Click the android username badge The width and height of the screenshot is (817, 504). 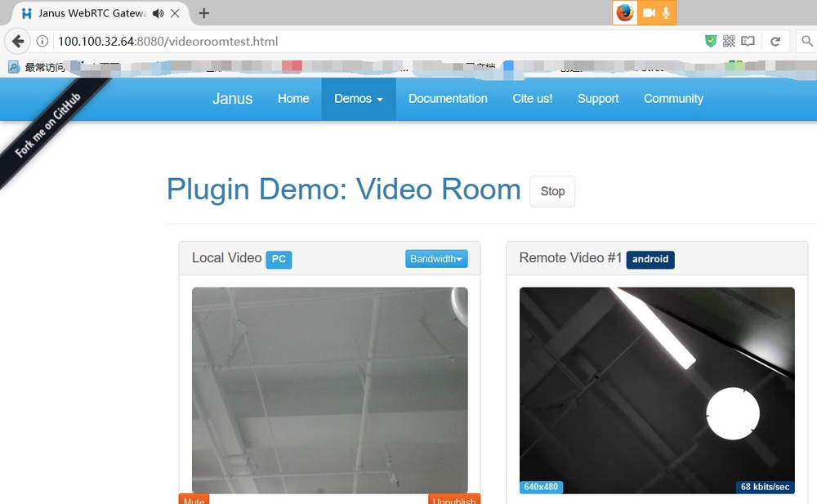(x=650, y=259)
